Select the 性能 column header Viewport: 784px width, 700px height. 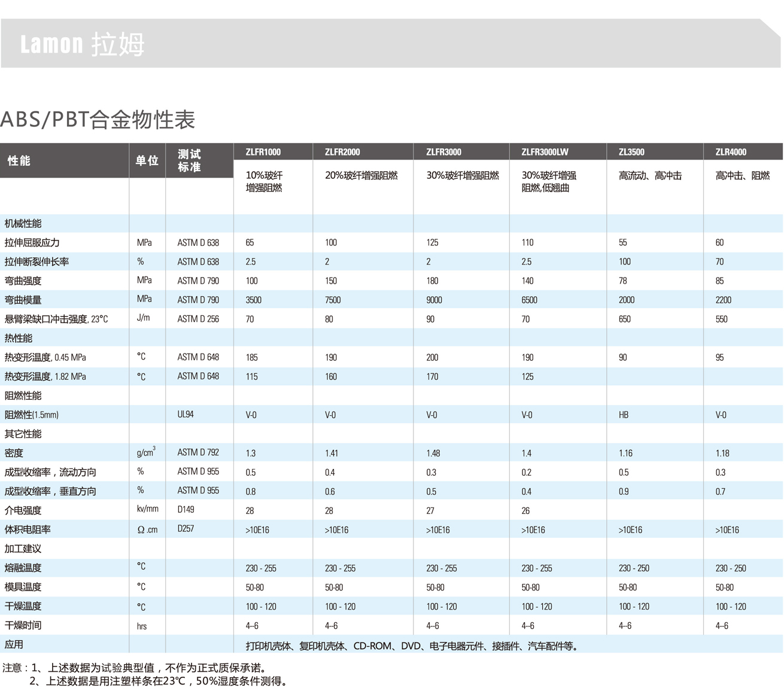coord(19,160)
